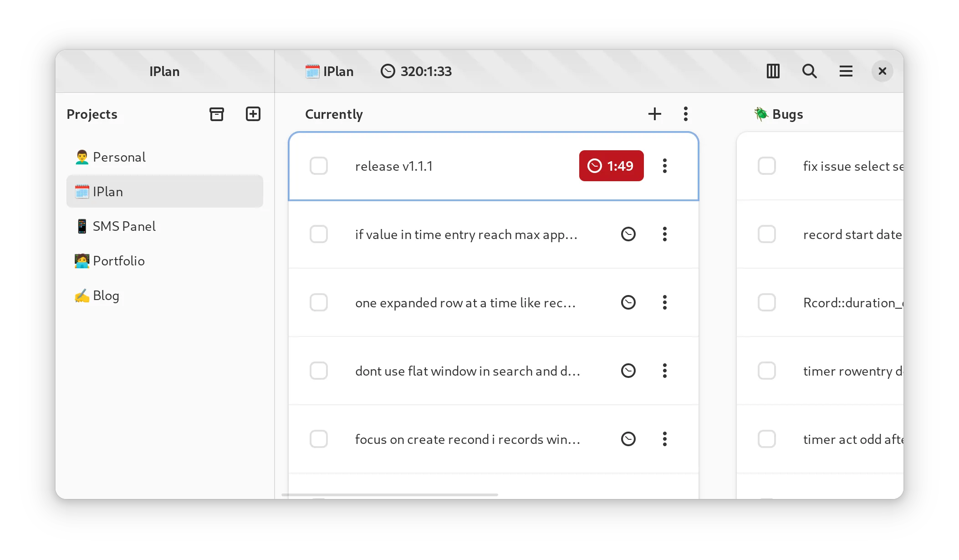The image size is (959, 560).
Task: Start timer for 'focus on create' task
Action: click(628, 439)
